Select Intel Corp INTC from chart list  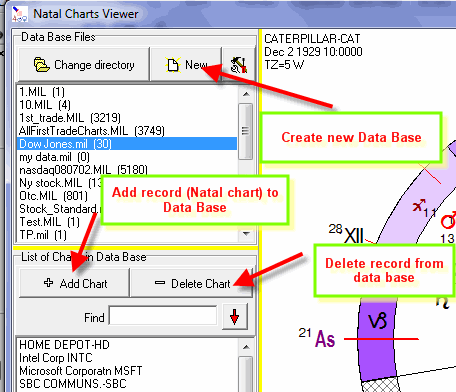point(56,358)
